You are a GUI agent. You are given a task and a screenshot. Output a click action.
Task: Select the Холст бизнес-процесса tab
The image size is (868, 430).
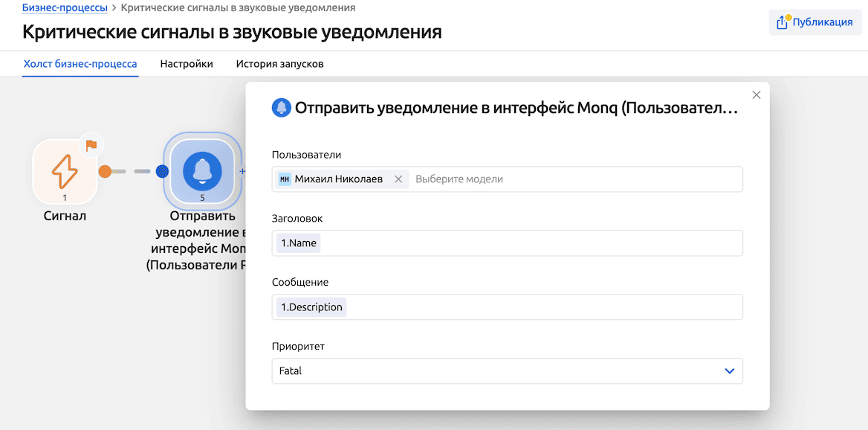coord(80,64)
